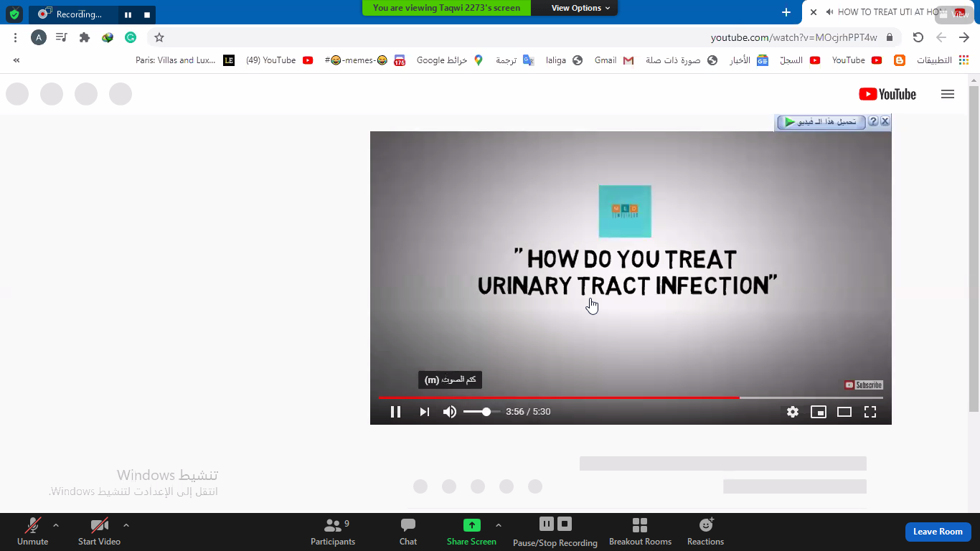Open the Gmail bookmark link
This screenshot has width=980, height=551.
point(613,60)
